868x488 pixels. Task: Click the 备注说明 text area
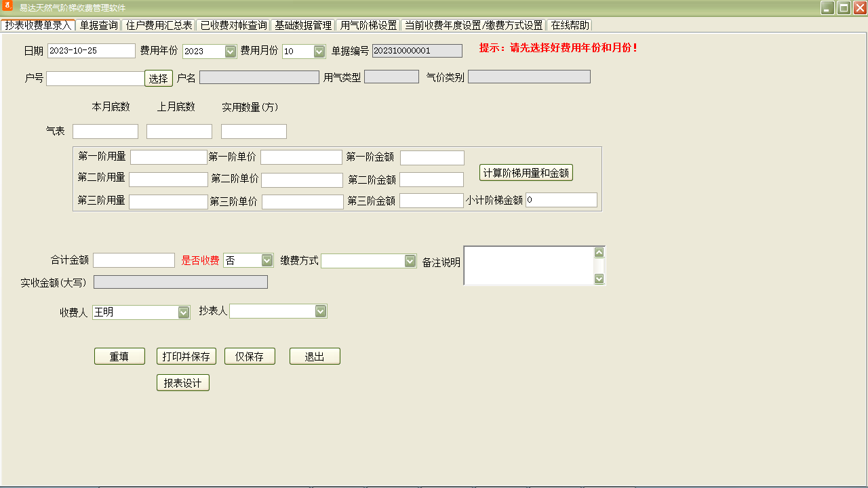click(529, 265)
